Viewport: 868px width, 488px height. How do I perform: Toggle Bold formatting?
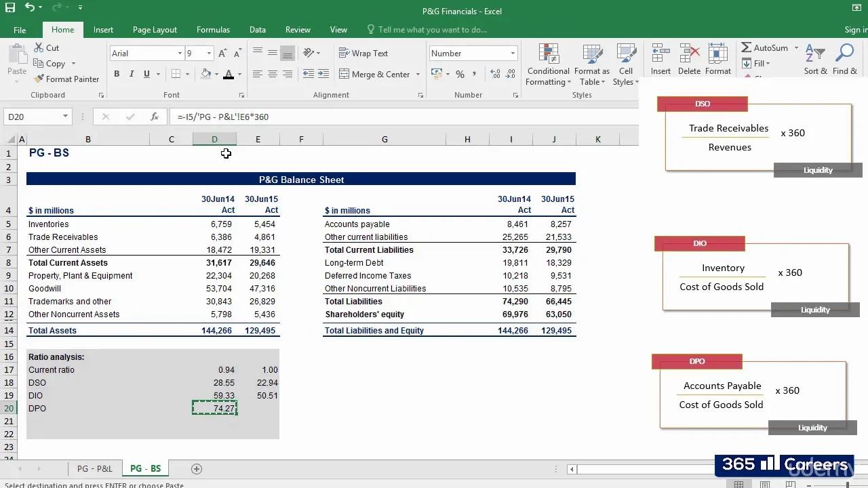[x=117, y=74]
